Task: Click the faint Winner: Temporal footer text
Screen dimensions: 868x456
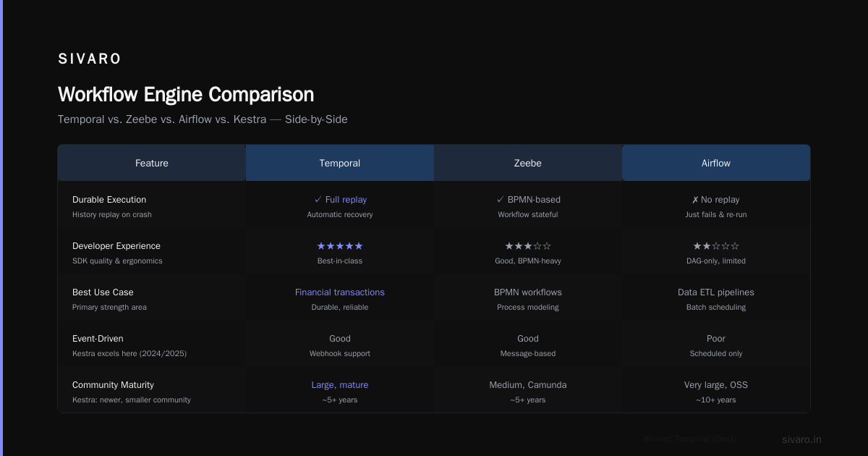Action: 690,439
